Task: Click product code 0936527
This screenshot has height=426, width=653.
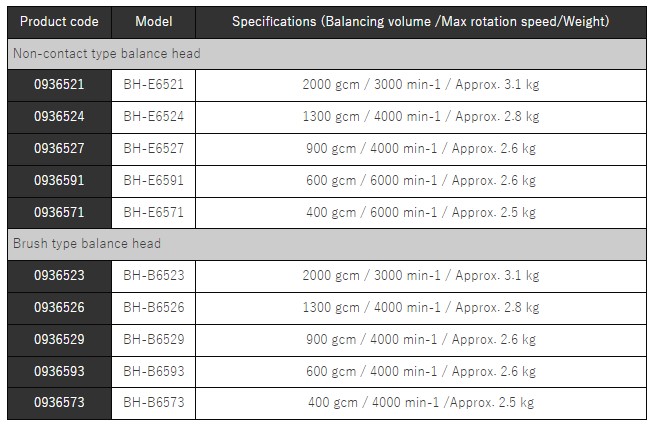Action: (58, 149)
